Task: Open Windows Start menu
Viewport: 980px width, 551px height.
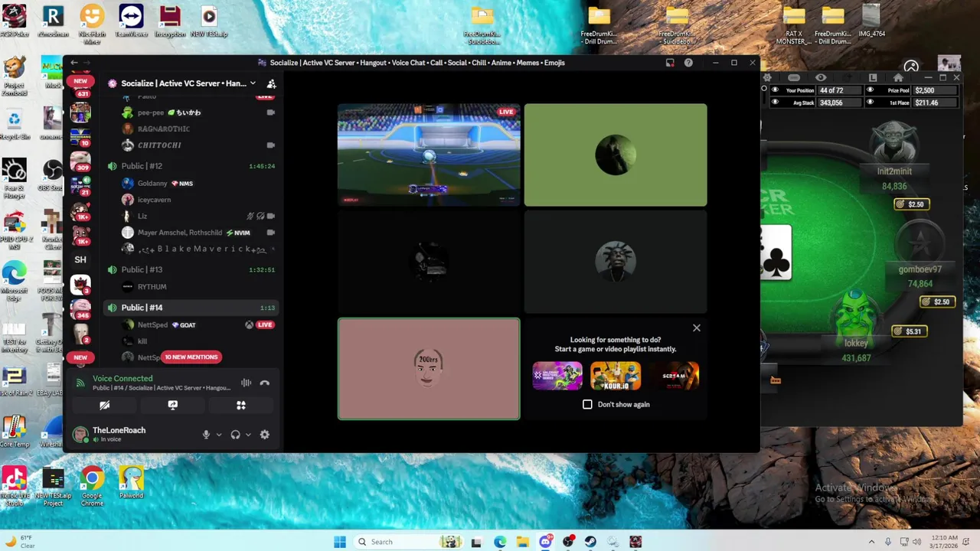Action: click(340, 542)
